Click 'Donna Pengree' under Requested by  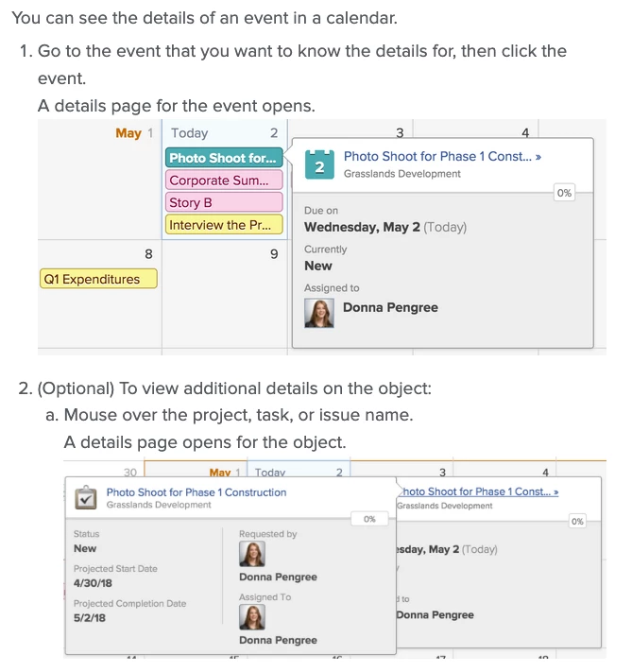278,577
